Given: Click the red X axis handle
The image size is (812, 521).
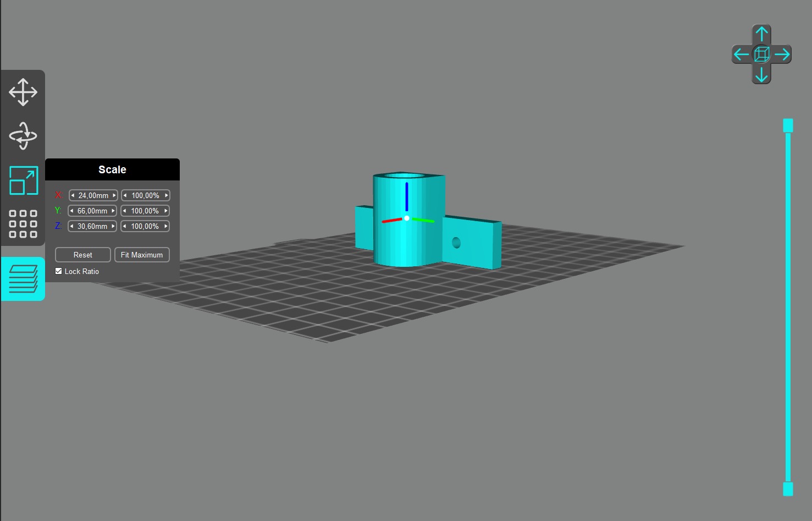Looking at the screenshot, I should tap(392, 221).
